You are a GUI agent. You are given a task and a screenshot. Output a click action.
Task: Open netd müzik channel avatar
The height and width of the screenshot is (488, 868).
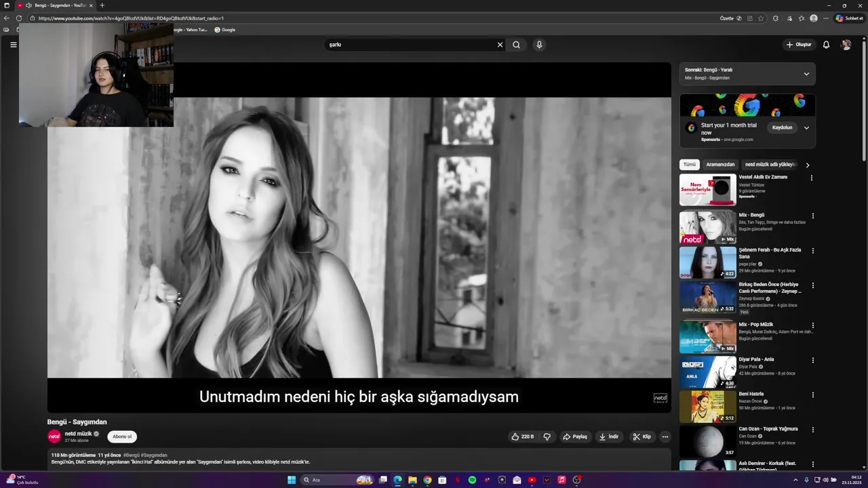54,436
